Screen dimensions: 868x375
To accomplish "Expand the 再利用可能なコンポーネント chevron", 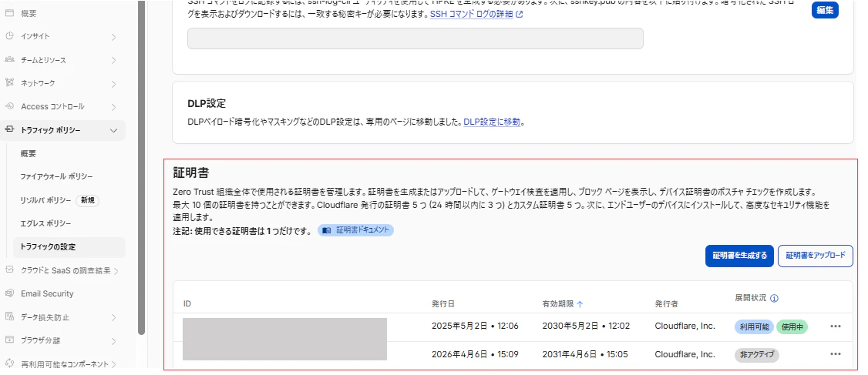I will pos(113,364).
